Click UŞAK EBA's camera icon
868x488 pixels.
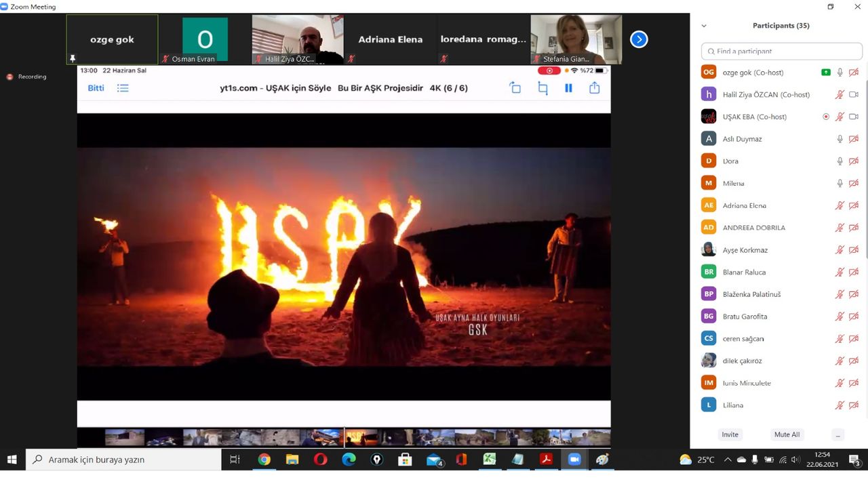coord(854,117)
